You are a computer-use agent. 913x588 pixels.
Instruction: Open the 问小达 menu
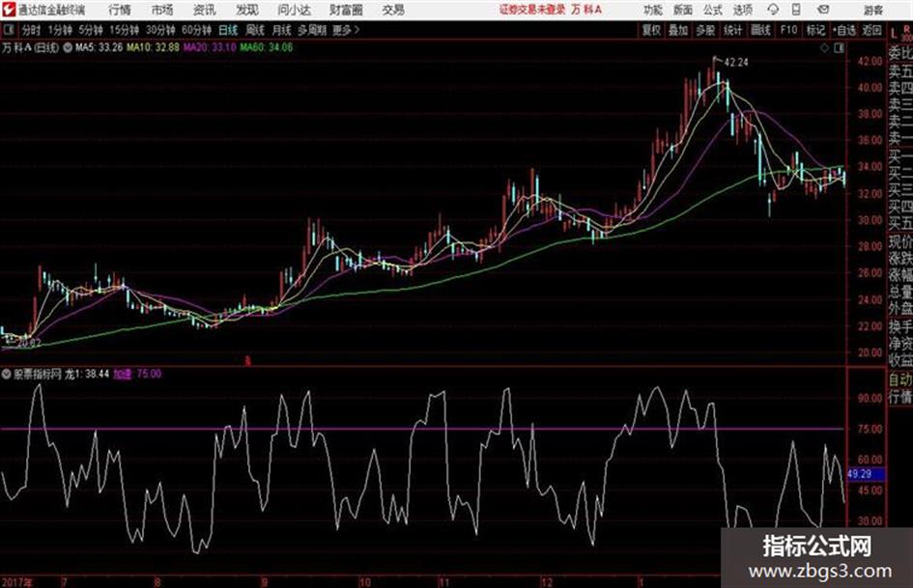click(x=294, y=10)
